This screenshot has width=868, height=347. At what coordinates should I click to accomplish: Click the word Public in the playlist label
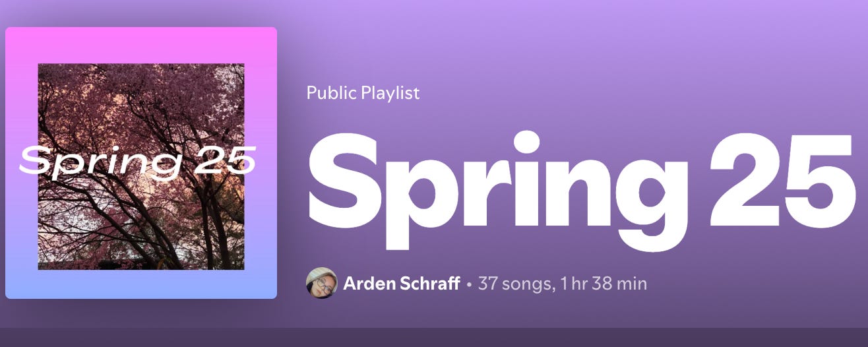coord(332,93)
